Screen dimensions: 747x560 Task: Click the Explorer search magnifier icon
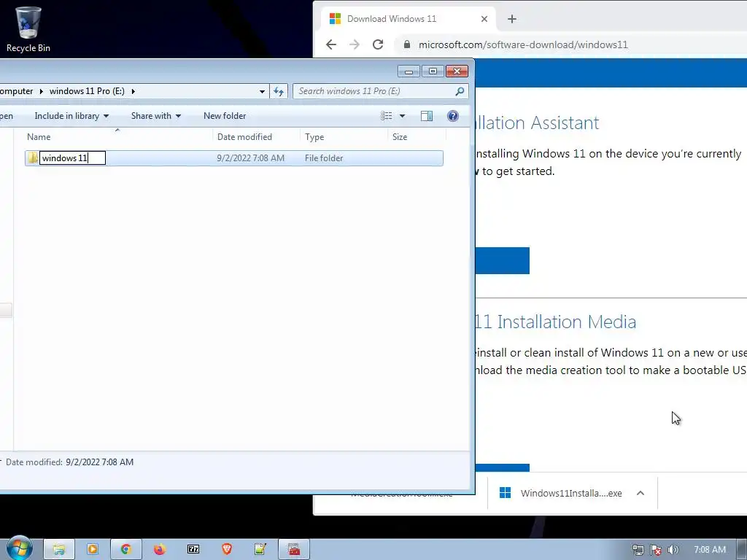point(460,91)
